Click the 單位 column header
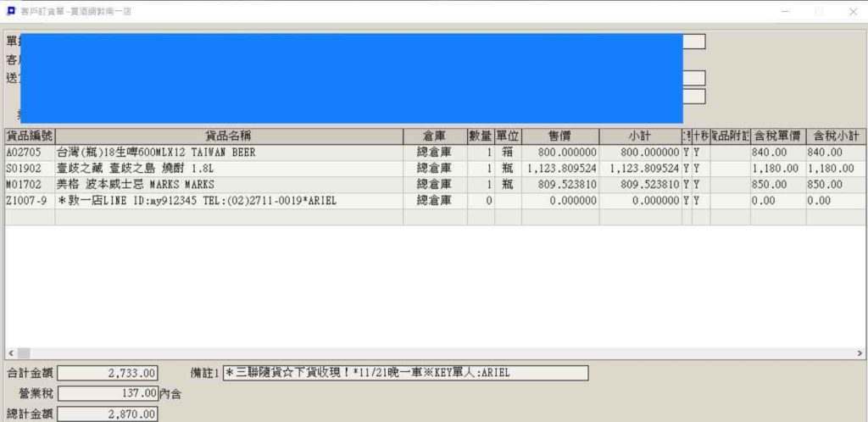 click(x=508, y=136)
